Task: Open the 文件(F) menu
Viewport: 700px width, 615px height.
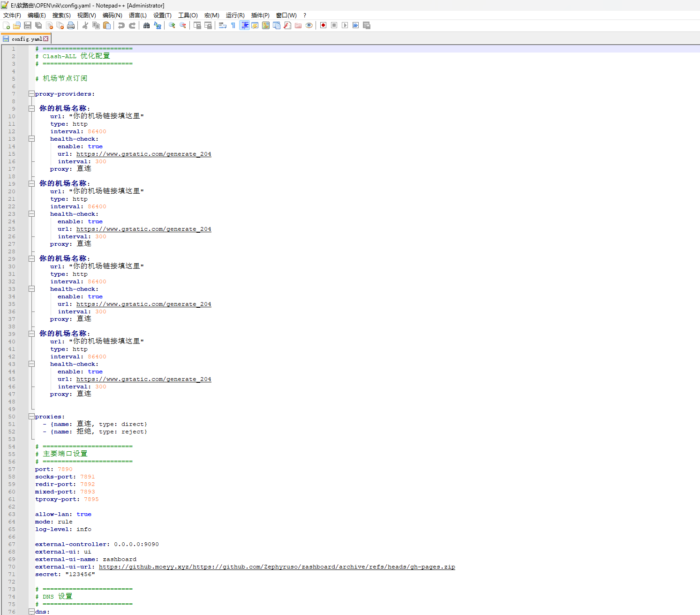Action: click(12, 15)
